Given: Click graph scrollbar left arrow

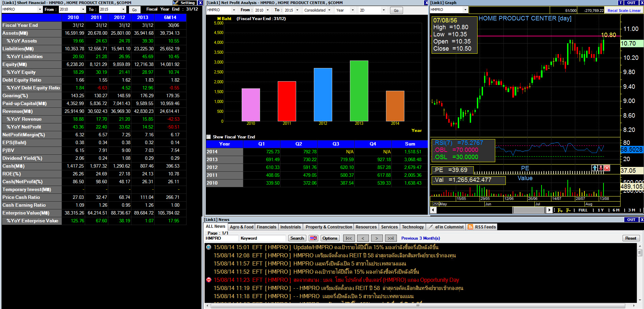Looking at the screenshot, I should 433,210.
